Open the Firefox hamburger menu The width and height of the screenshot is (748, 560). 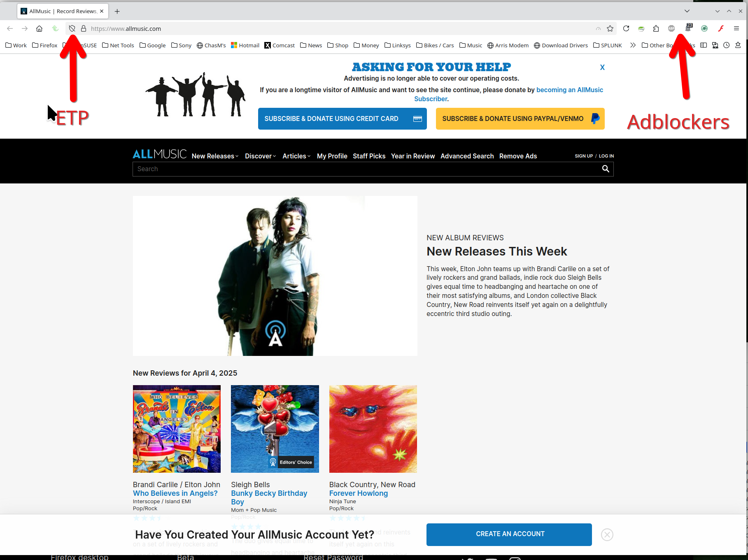736,28
